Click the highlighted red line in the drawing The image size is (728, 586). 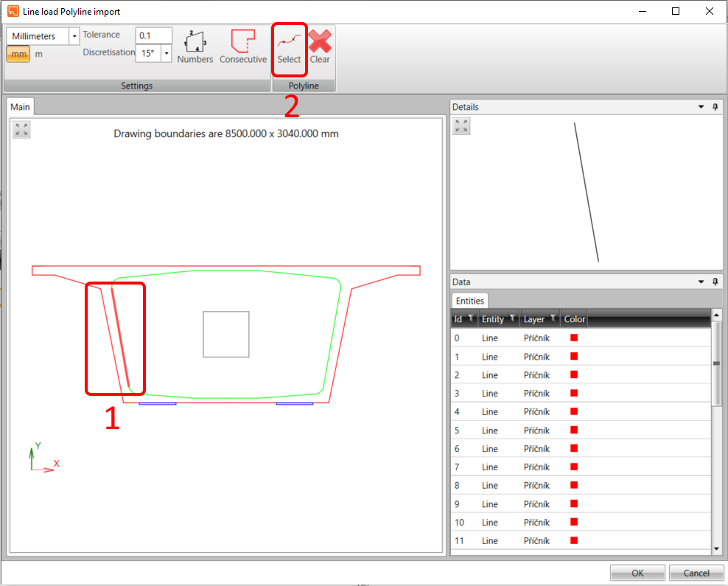tap(120, 337)
